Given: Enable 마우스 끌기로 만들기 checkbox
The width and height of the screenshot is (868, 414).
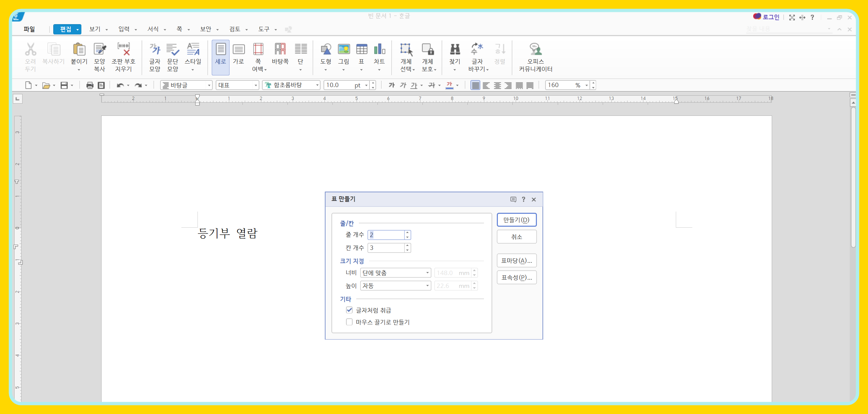Looking at the screenshot, I should tap(349, 322).
